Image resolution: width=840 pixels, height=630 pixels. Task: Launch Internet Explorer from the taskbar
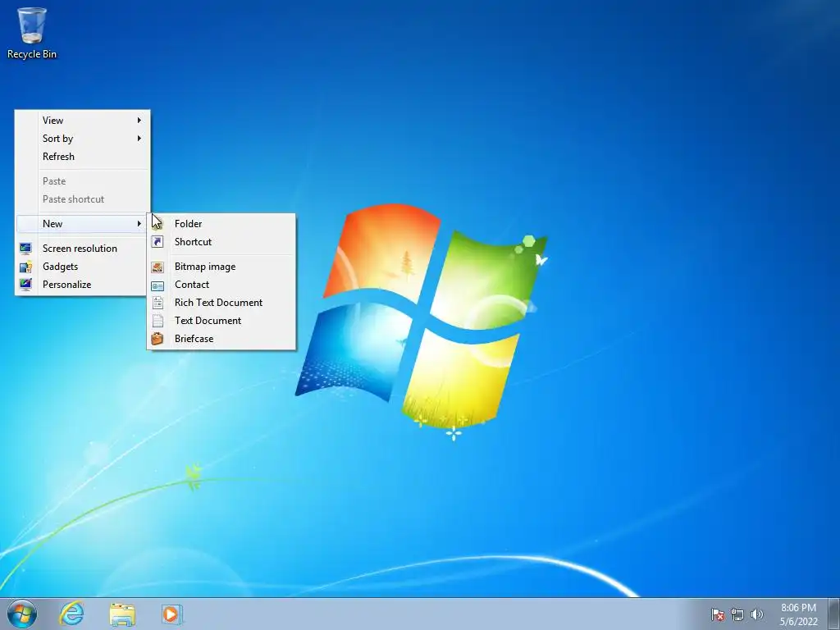pos(72,614)
